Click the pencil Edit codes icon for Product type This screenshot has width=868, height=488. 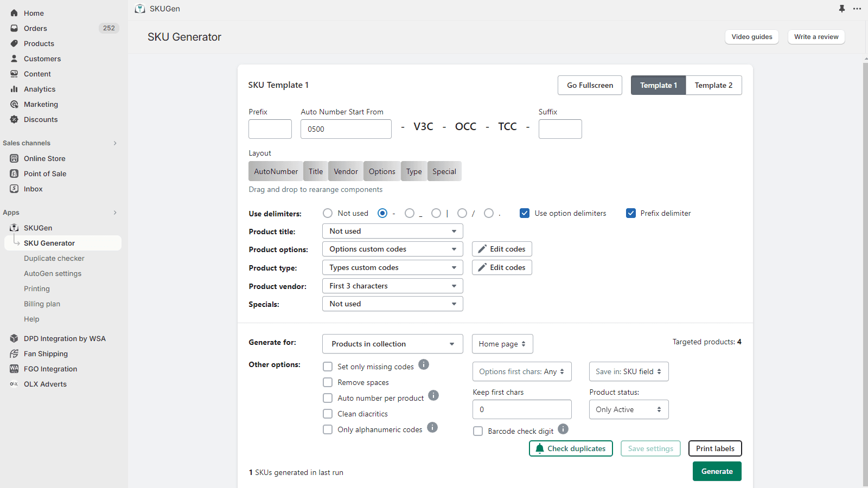tap(482, 267)
